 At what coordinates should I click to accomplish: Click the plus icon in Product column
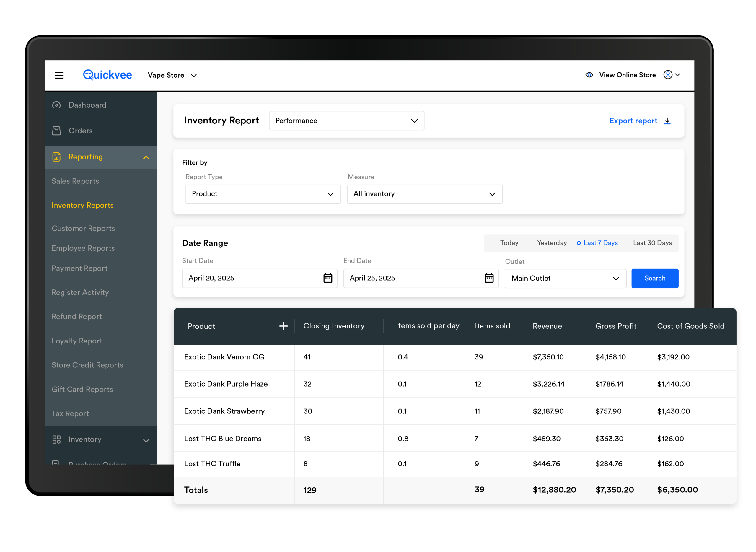point(283,326)
